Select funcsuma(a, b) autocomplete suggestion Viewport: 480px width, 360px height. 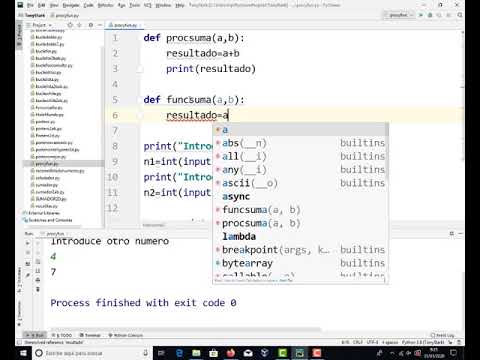tap(300, 210)
